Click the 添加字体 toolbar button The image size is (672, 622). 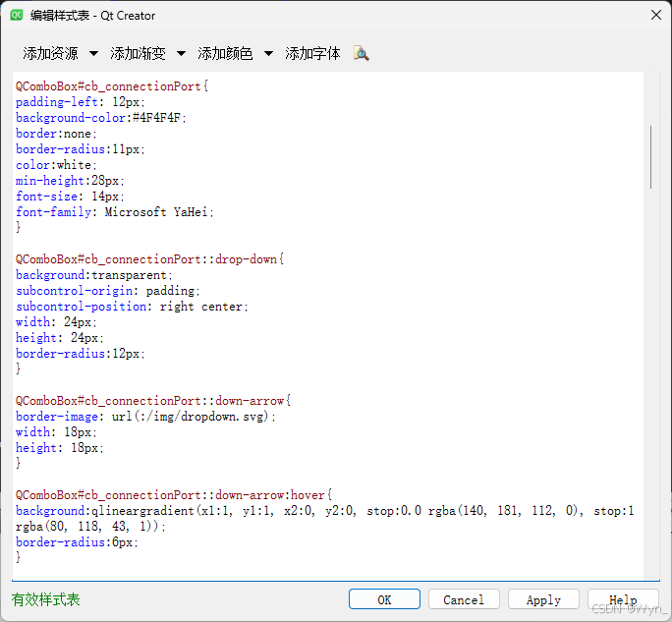click(312, 54)
